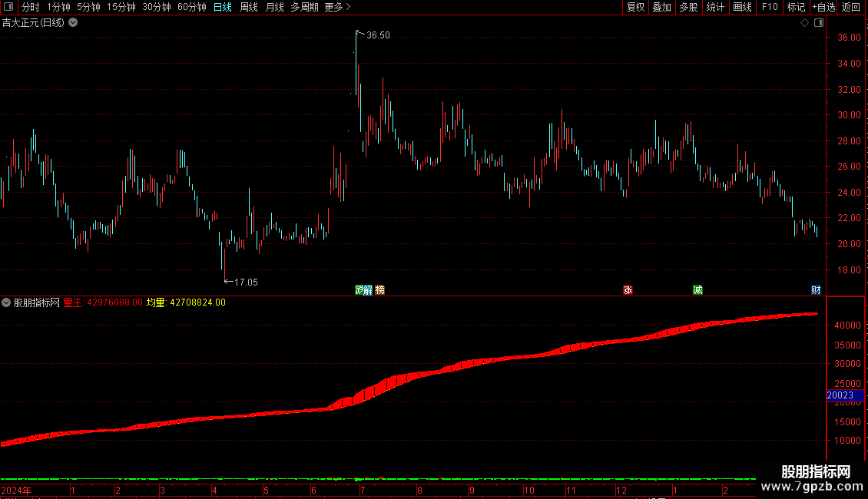Toggle 复权 price adjustment
Viewport: 868px width, 499px height.
[635, 7]
